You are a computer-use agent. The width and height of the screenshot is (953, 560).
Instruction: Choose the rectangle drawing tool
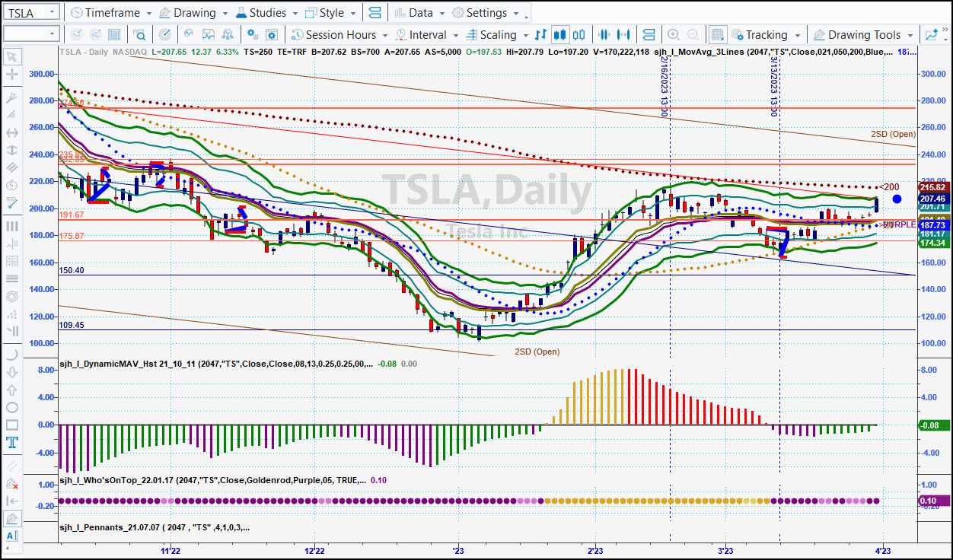click(x=12, y=425)
